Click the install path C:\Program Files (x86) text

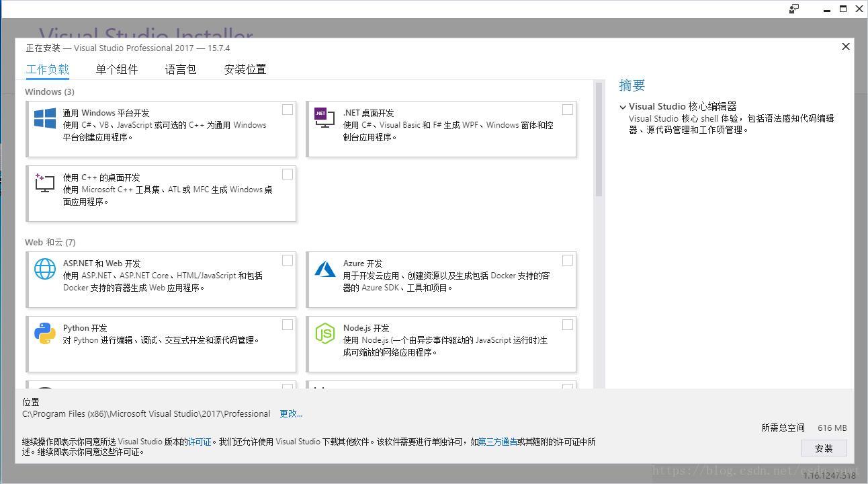[x=146, y=413]
